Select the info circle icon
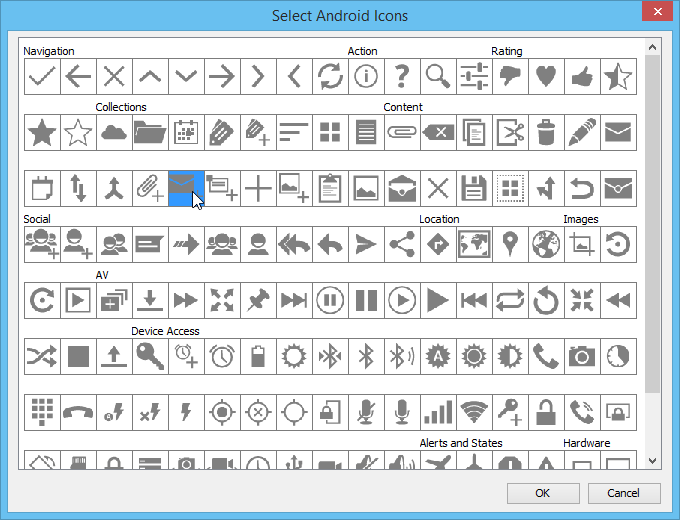Image resolution: width=680 pixels, height=520 pixels. point(366,76)
